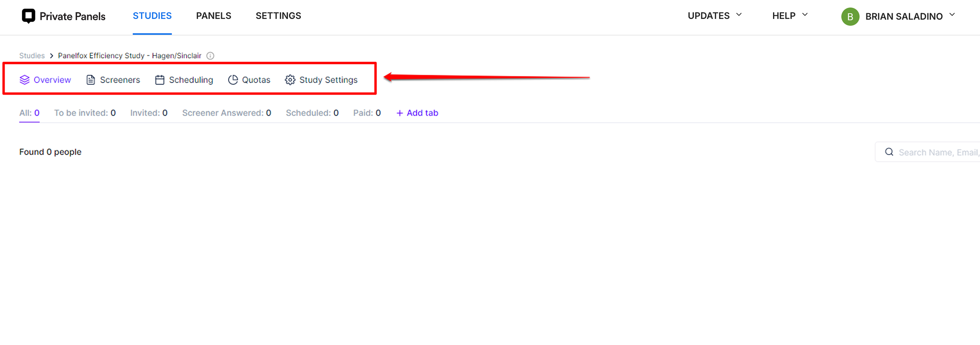980x345 pixels.
Task: Click the Screeners document icon
Action: [x=91, y=80]
